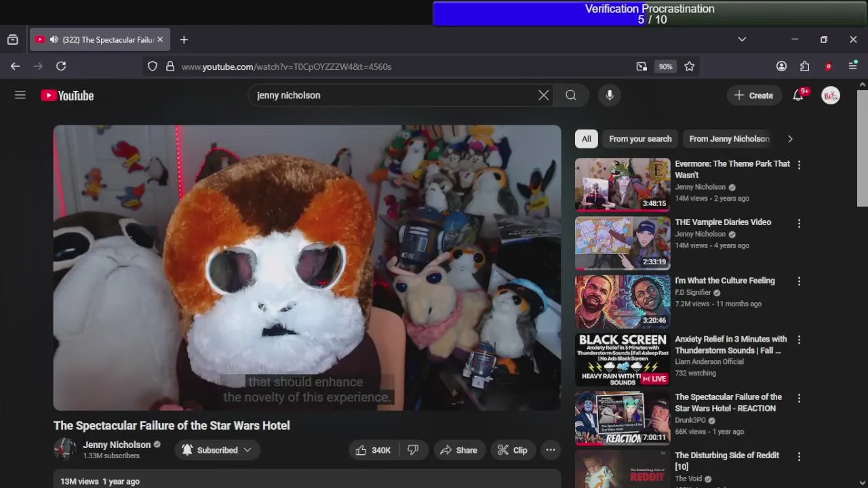Open Anxiety Relief in 3 Minutes title
The image size is (868, 488).
pyautogui.click(x=731, y=344)
